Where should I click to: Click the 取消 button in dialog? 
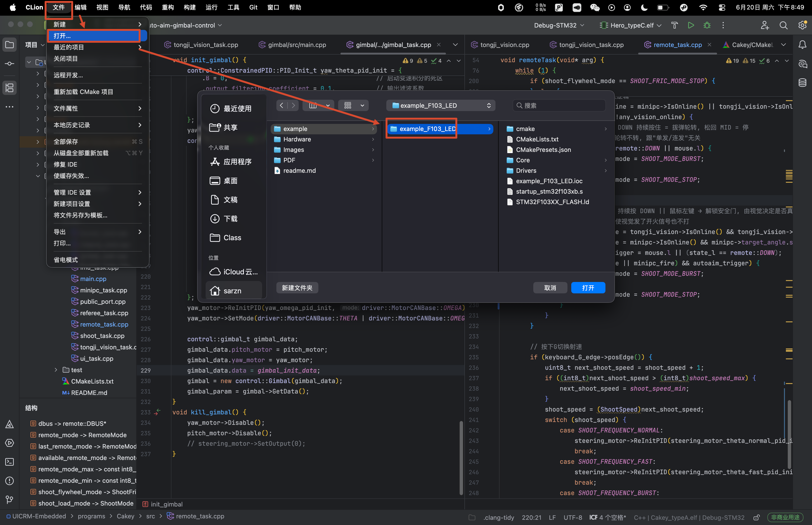550,288
